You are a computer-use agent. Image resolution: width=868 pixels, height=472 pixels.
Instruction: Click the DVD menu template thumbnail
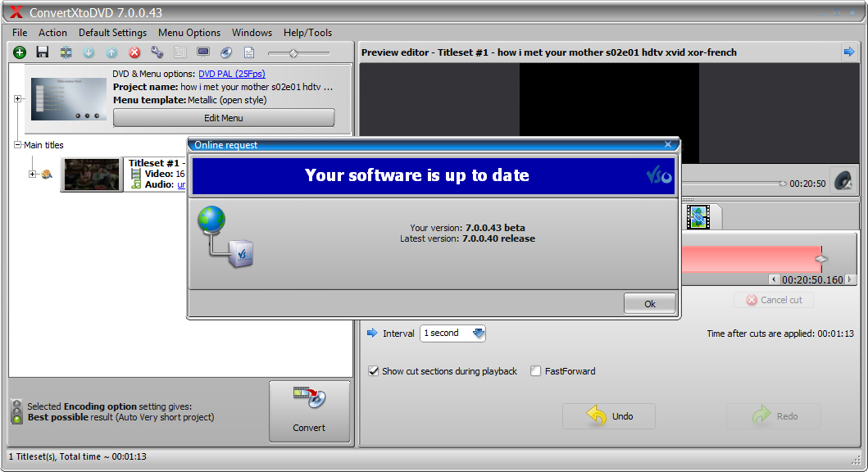[x=69, y=99]
